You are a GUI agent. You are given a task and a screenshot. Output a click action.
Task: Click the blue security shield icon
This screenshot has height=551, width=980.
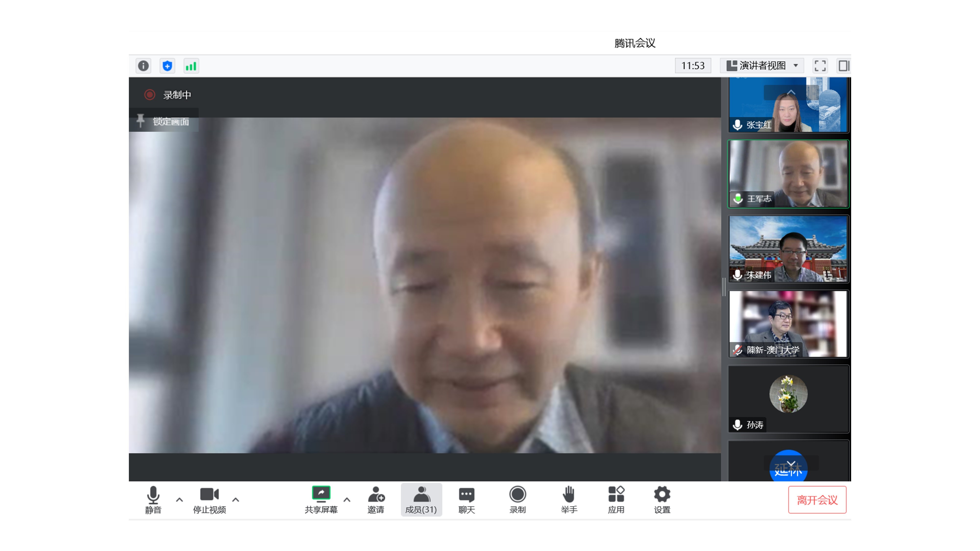point(167,66)
